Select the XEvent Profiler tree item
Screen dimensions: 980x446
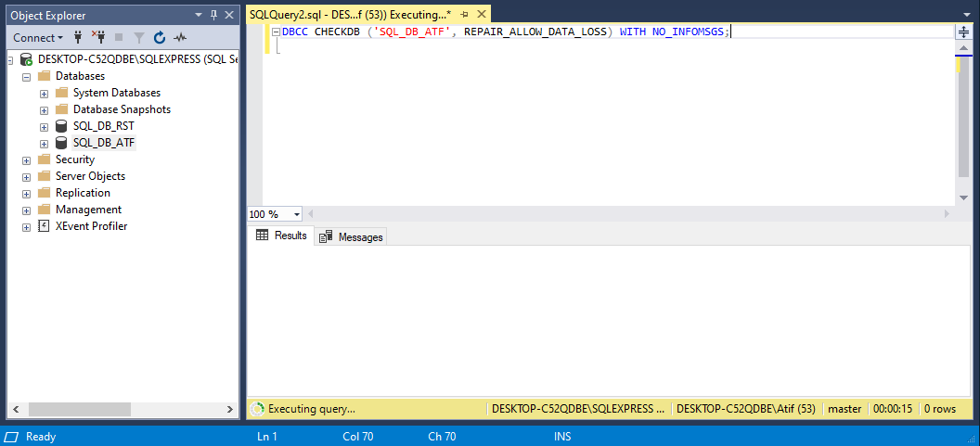(91, 226)
